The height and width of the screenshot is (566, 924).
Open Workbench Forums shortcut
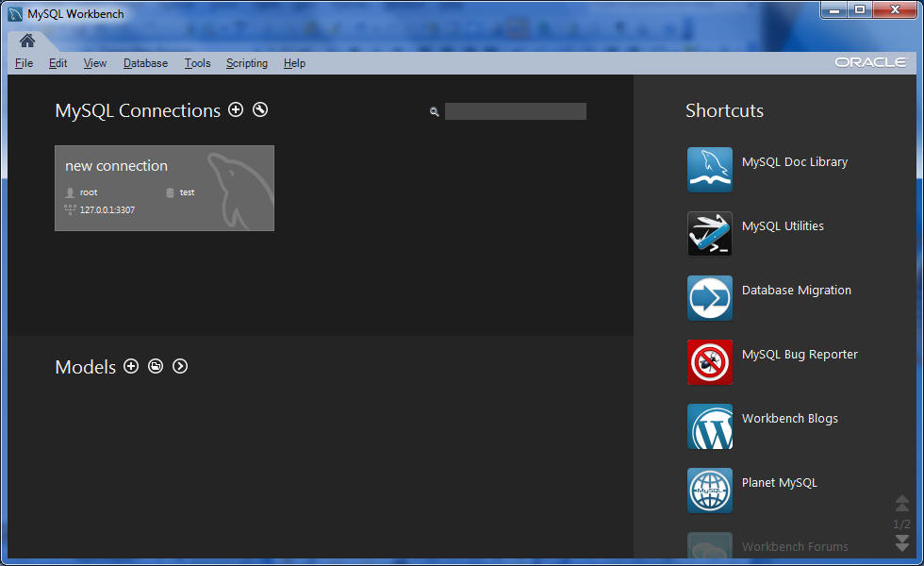pos(767,546)
